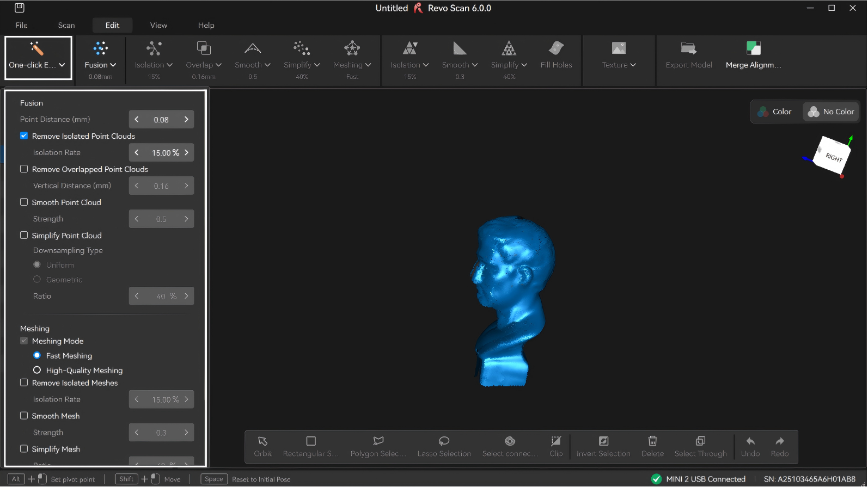
Task: Select the Lasso Selection tool
Action: [x=444, y=441]
